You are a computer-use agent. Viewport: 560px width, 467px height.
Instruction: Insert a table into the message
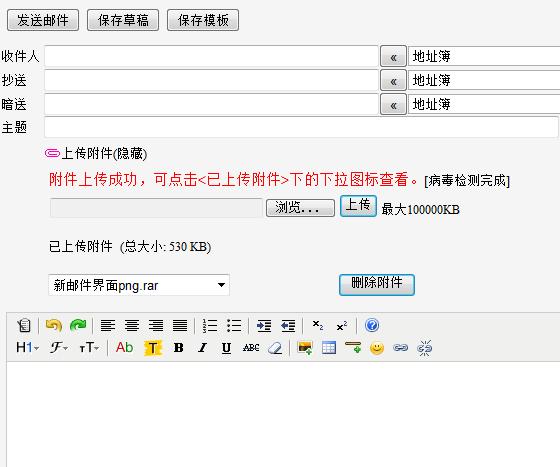tap(329, 348)
